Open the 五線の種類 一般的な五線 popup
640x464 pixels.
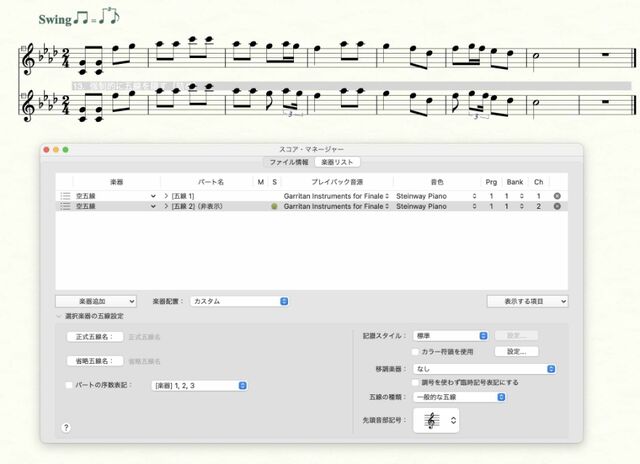point(460,397)
